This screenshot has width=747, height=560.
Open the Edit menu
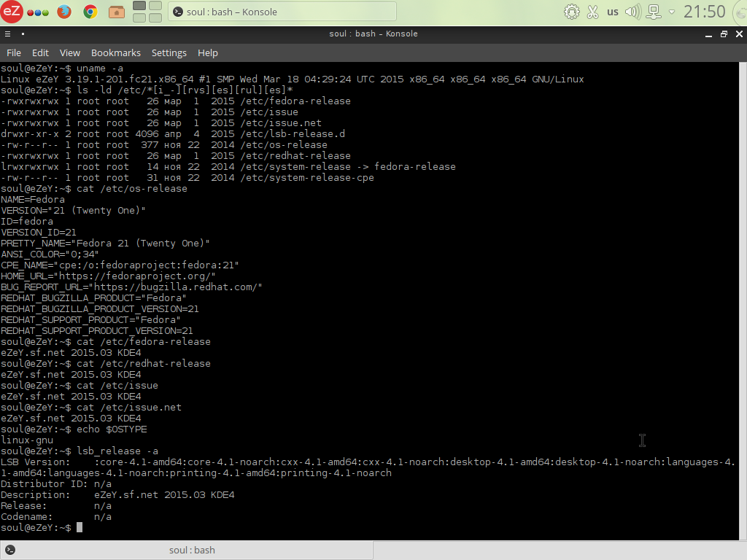click(x=41, y=52)
